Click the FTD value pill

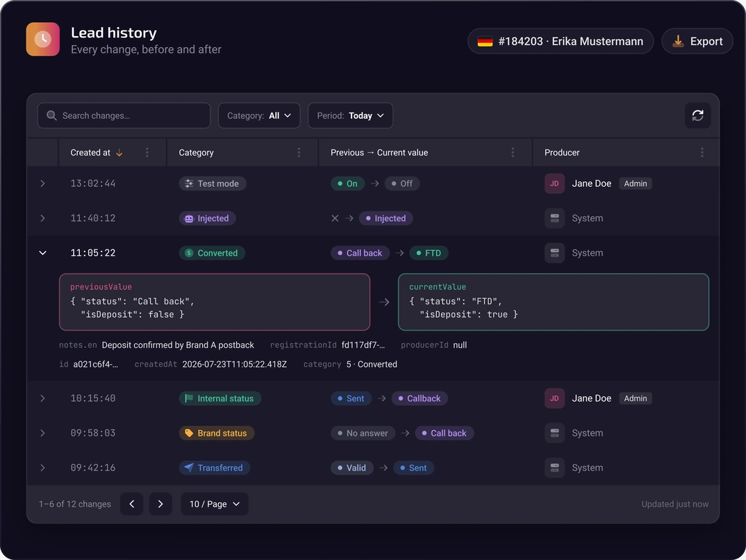click(429, 253)
